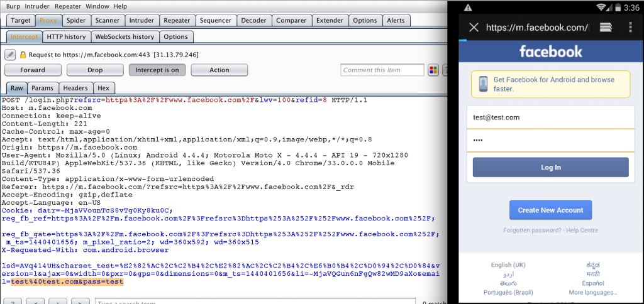644x304 pixels.
Task: Select English (UK) language
Action: [508, 265]
